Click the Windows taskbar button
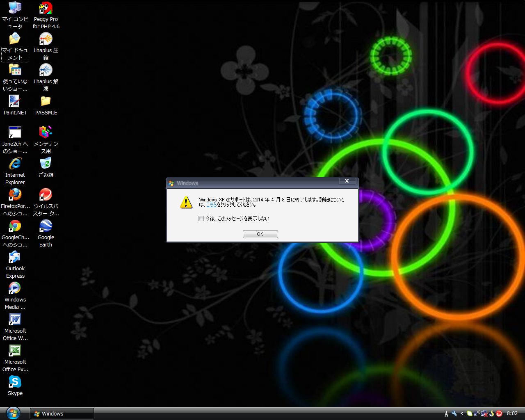The height and width of the screenshot is (420, 525). point(62,413)
